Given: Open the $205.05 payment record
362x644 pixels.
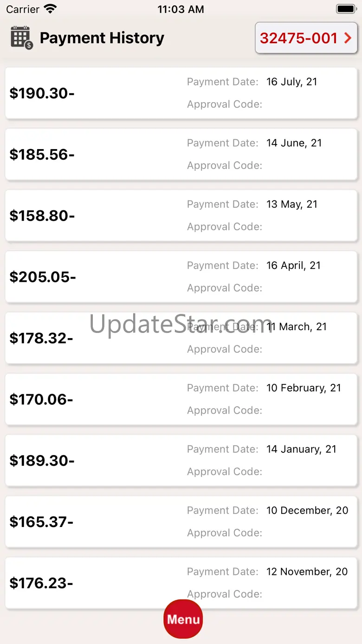Looking at the screenshot, I should 181,277.
